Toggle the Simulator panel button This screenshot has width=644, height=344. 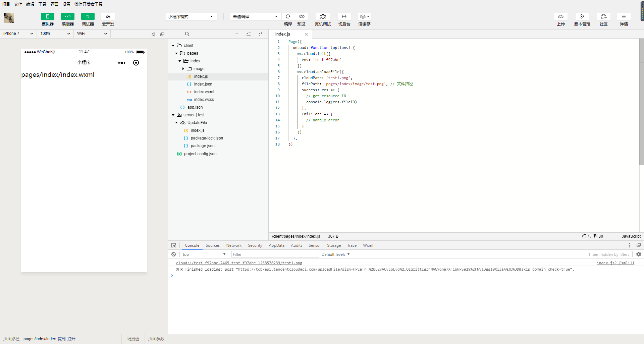47,16
